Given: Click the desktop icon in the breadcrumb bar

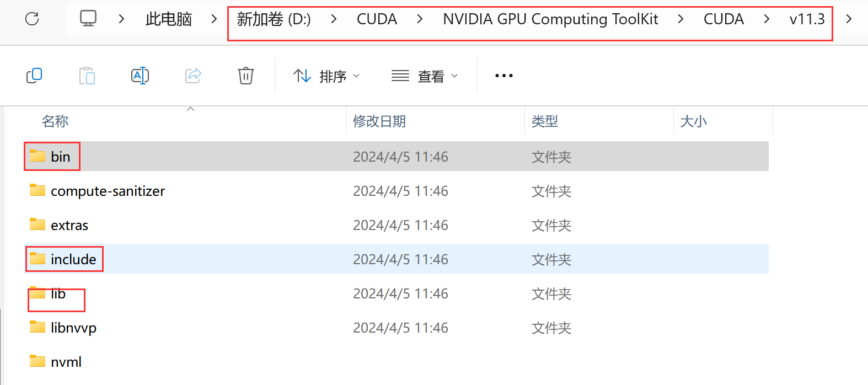Looking at the screenshot, I should coord(88,18).
